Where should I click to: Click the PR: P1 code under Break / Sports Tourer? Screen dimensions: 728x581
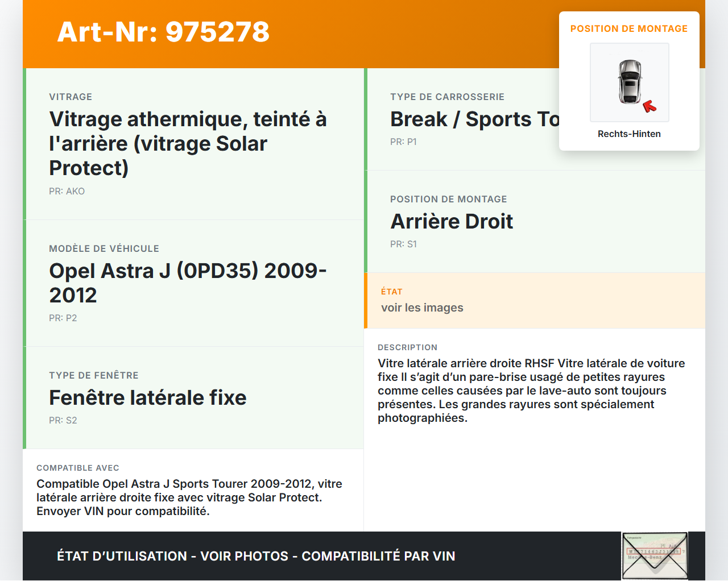(x=403, y=142)
